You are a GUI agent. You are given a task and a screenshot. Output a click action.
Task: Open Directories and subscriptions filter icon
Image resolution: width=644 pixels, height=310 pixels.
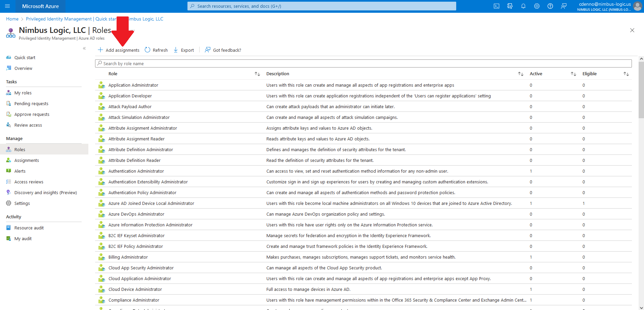pyautogui.click(x=510, y=6)
